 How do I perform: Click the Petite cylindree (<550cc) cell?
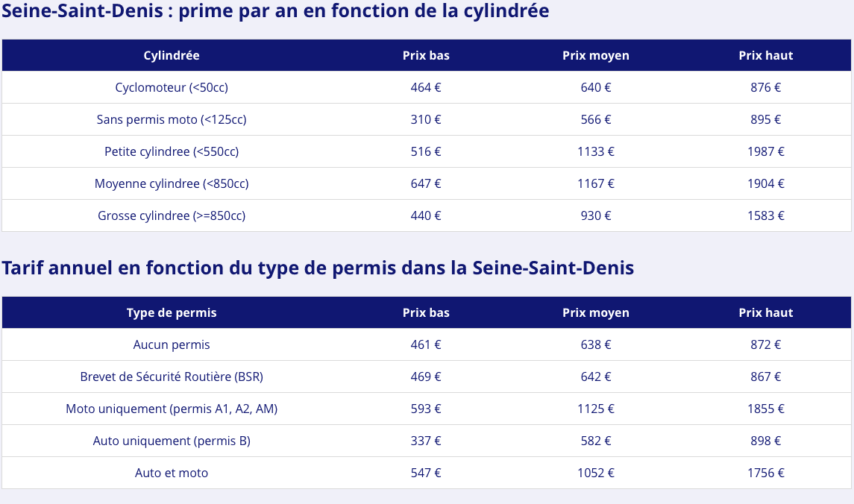171,152
